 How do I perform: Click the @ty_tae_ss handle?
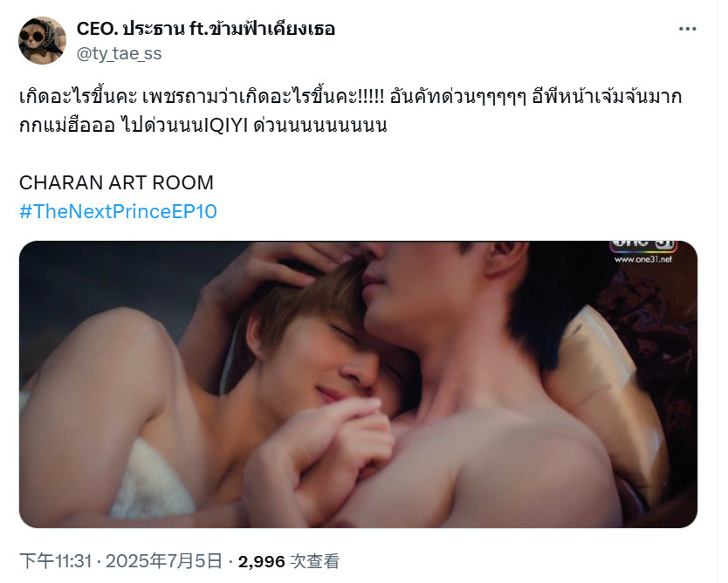(119, 54)
